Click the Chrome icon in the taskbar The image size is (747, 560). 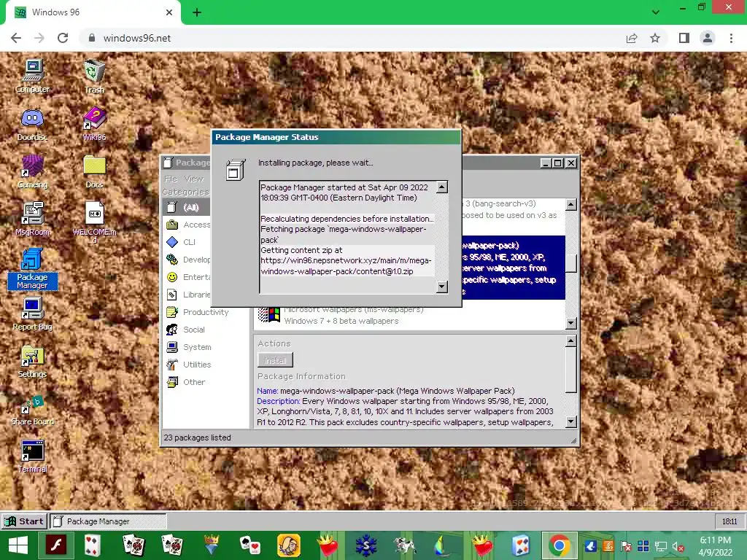coord(560,545)
